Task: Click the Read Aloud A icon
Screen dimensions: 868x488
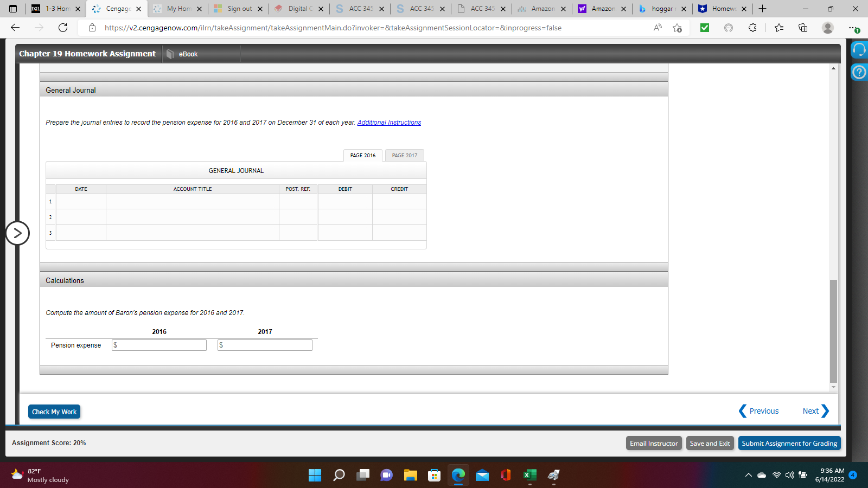Action: click(x=657, y=28)
